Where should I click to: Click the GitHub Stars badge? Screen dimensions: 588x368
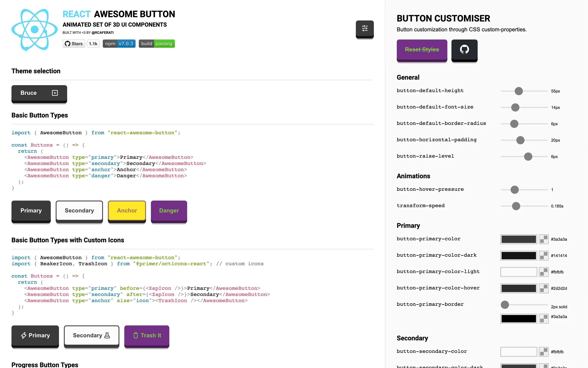(x=74, y=44)
